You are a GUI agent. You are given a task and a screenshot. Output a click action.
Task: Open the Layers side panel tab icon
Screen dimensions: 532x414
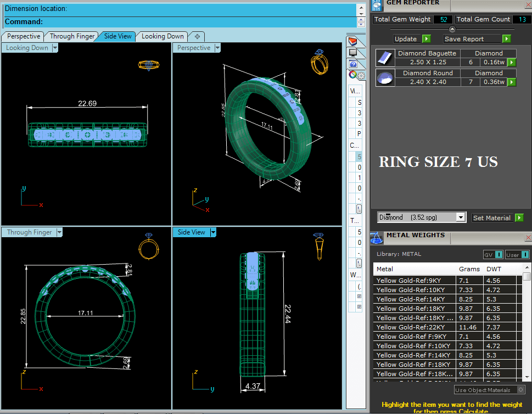click(x=353, y=42)
